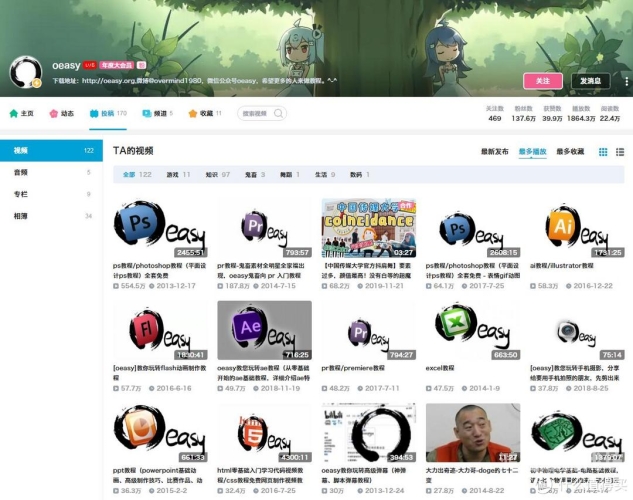
Task: Open Excel tutorial thumbnail
Action: [473, 330]
